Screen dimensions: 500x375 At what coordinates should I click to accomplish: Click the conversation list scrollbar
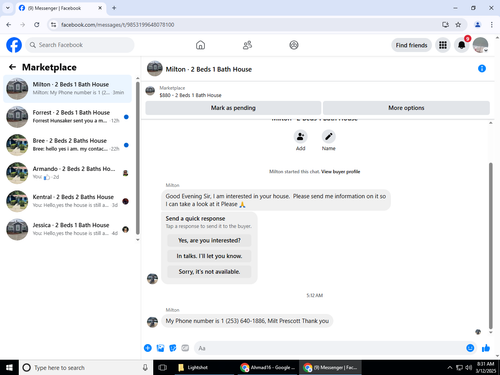tap(138, 158)
